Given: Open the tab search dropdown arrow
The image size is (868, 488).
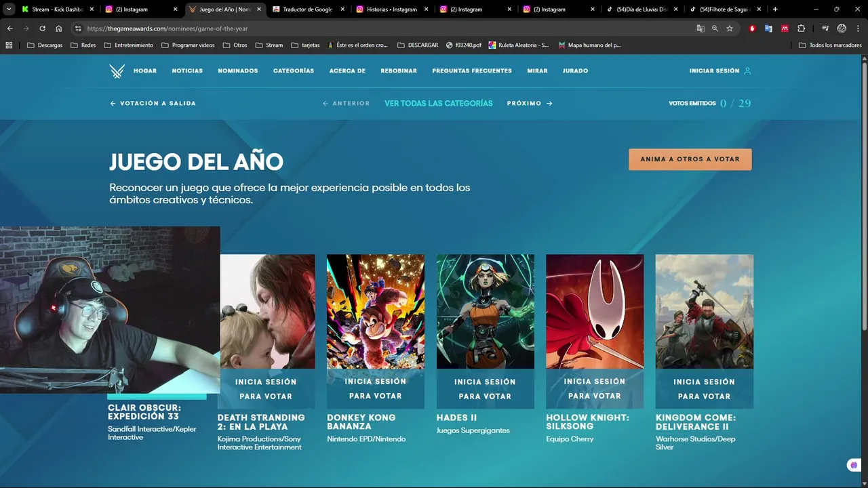Looking at the screenshot, I should tap(9, 9).
